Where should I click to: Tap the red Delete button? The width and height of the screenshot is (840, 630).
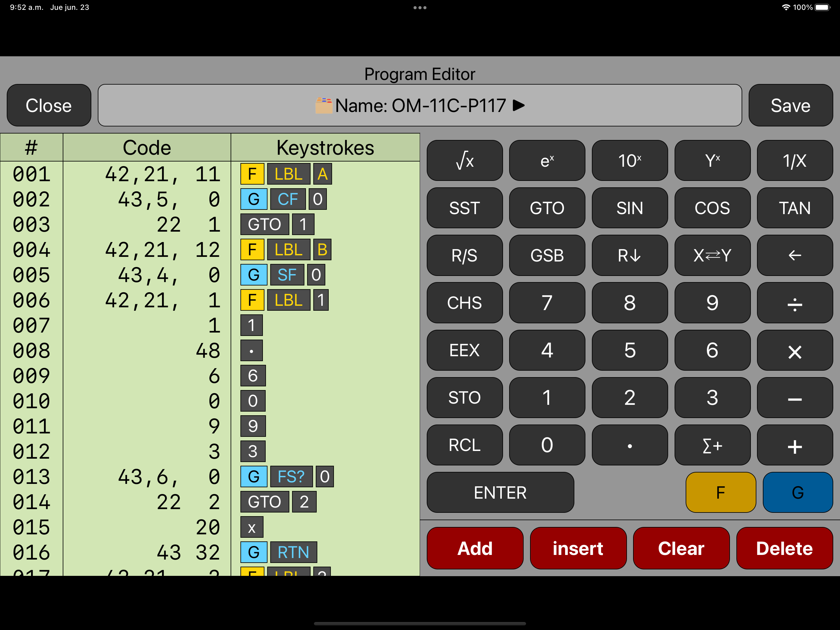[x=785, y=548]
